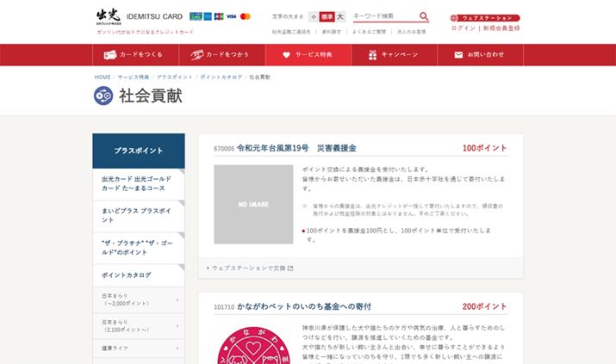Open the キャンペーン menu
This screenshot has width=616, height=364.
coord(395,55)
